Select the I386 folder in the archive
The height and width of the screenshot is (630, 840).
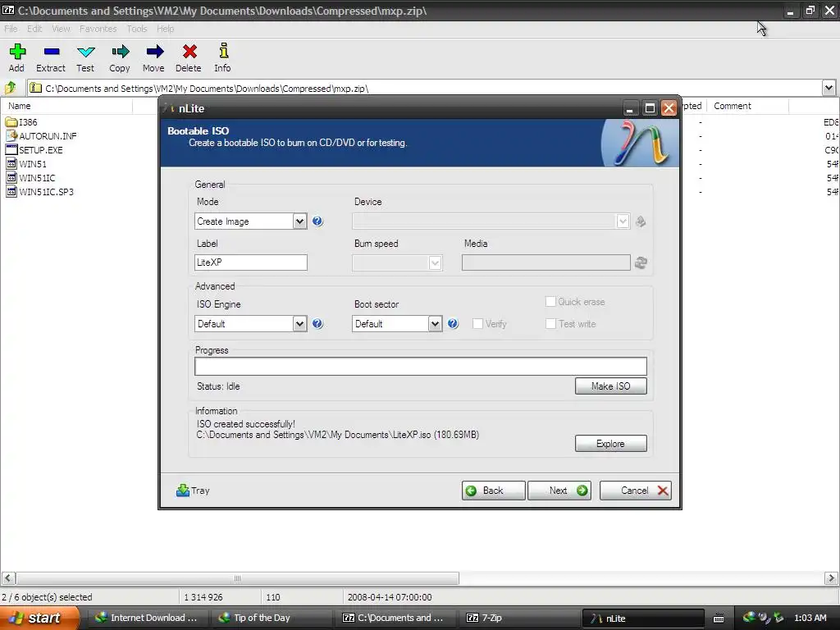[21, 122]
